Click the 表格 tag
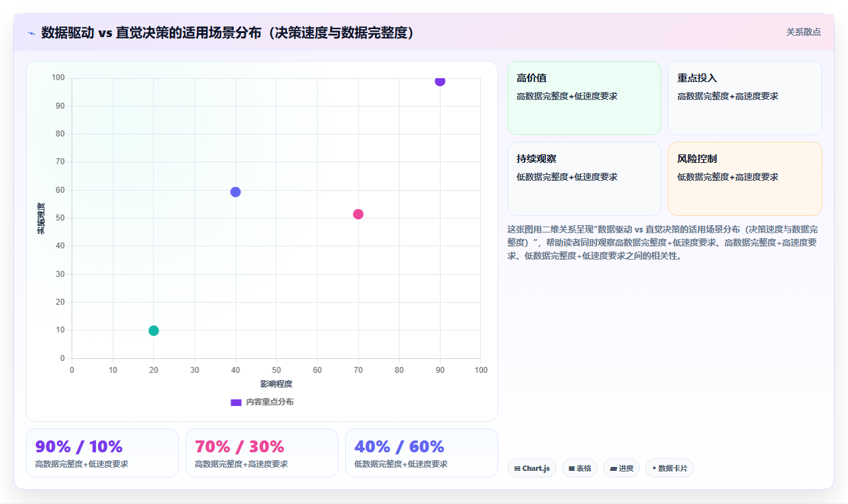This screenshot has width=848, height=504. (x=580, y=468)
